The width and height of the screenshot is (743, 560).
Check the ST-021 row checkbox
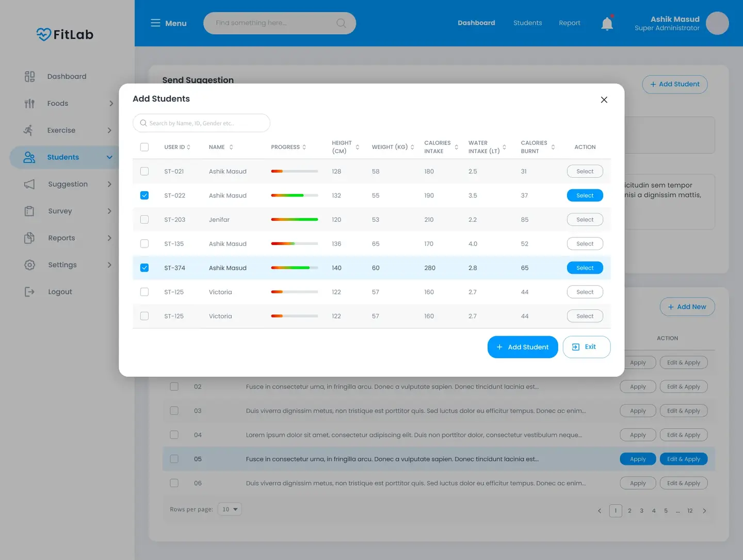[x=144, y=171]
